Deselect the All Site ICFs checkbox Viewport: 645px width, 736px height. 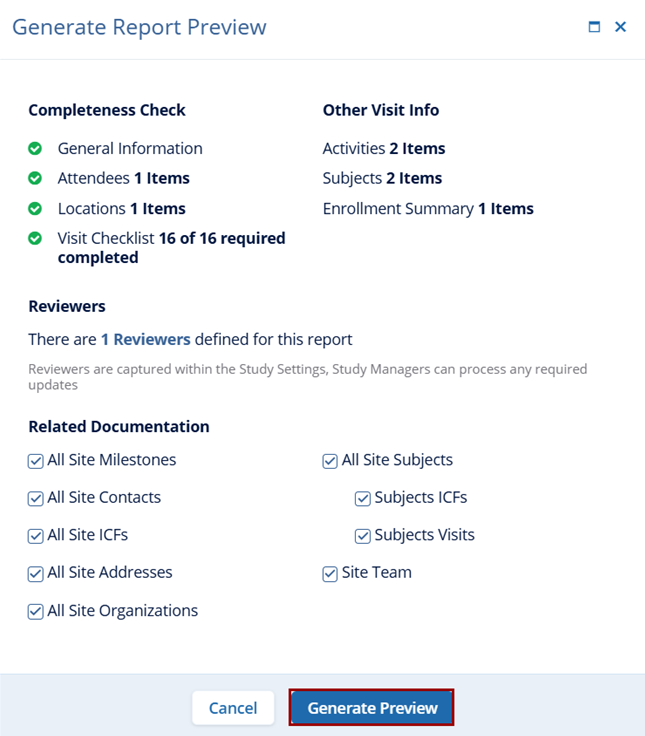click(36, 536)
